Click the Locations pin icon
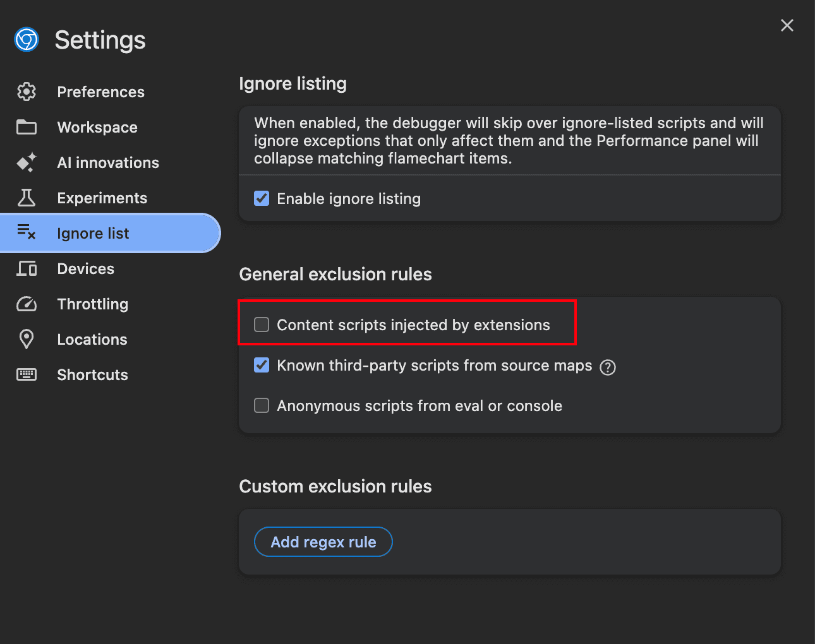This screenshot has width=815, height=644. (x=26, y=339)
